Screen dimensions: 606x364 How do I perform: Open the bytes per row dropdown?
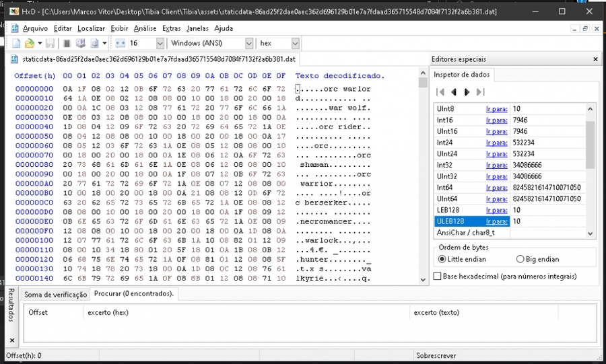[160, 43]
